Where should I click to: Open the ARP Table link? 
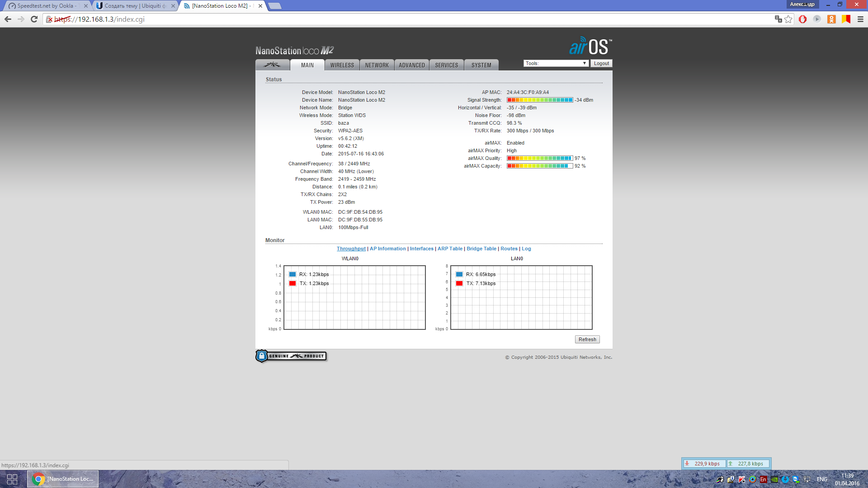click(450, 249)
